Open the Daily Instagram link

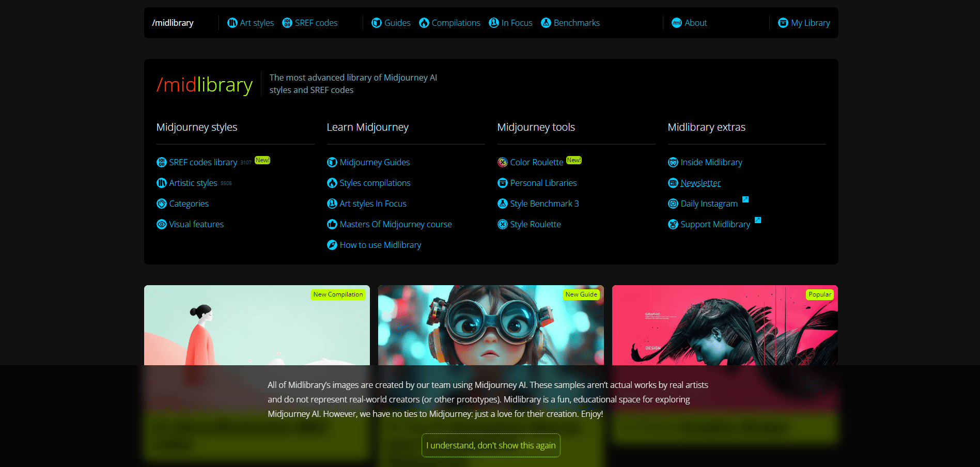709,204
